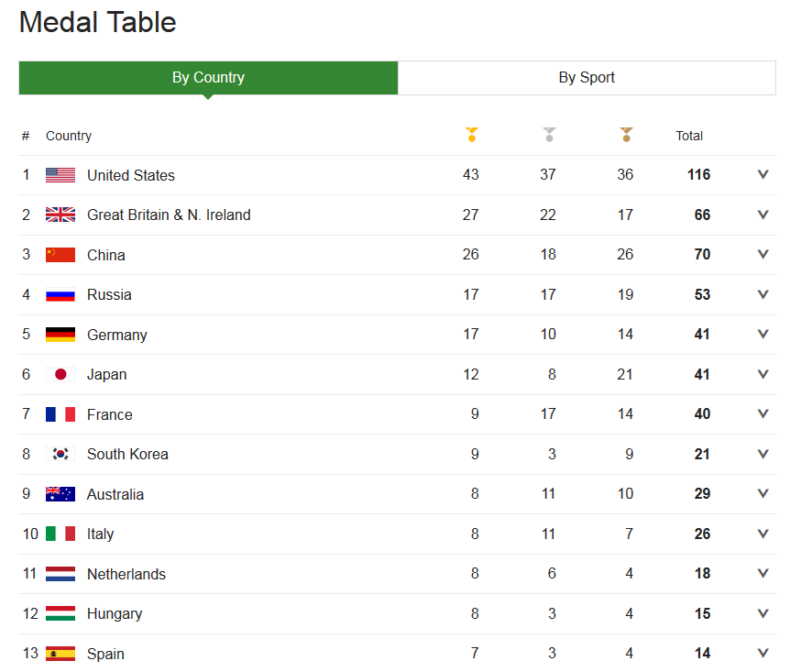The width and height of the screenshot is (812, 672).
Task: Expand the United States medal details
Action: [x=763, y=174]
